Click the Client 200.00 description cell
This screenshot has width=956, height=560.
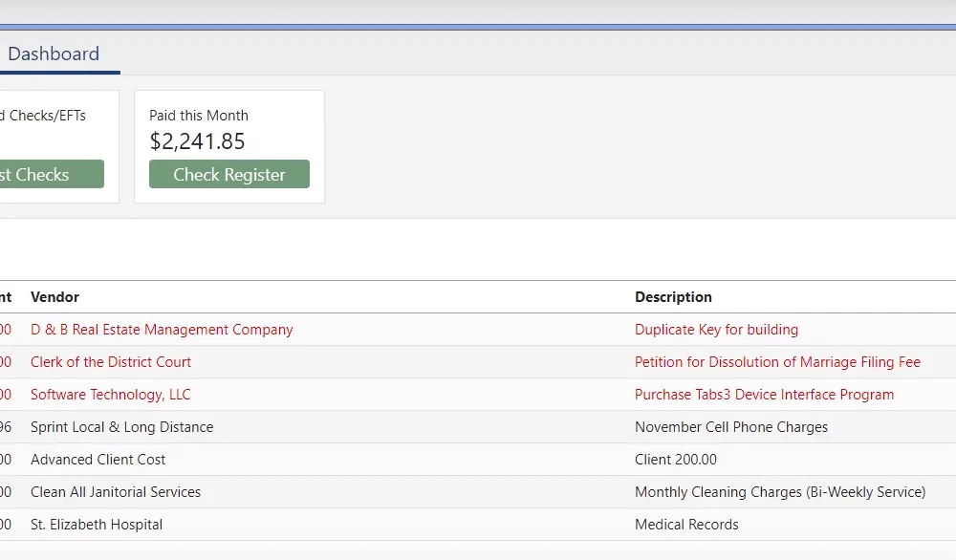[x=676, y=460]
